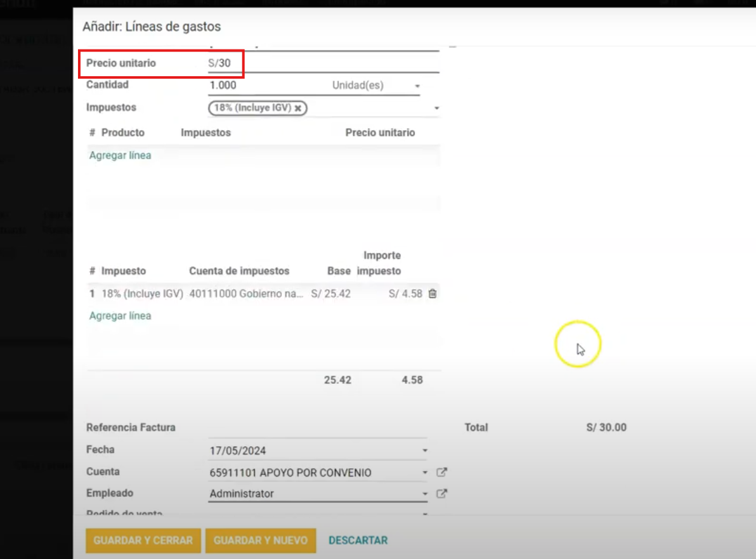The image size is (756, 559).
Task: Open the Fecha date picker dropdown
Action: click(x=424, y=451)
